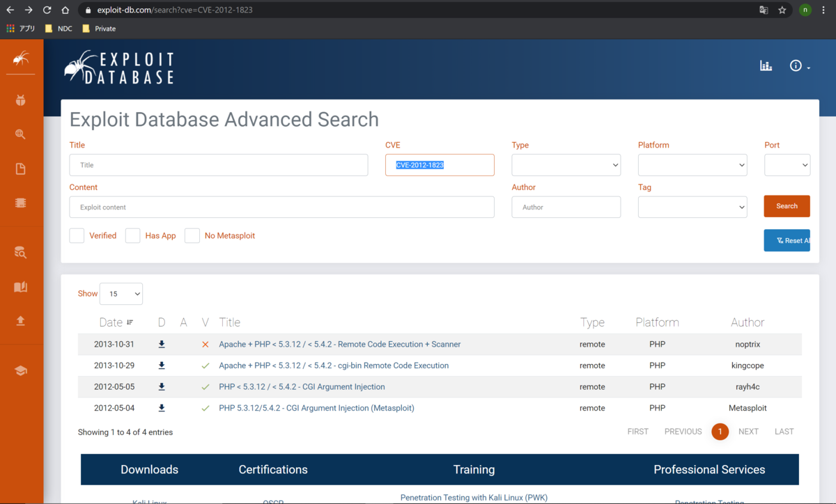Open Google Hacking Database magnifier icon
This screenshot has height=504, width=836.
pyautogui.click(x=21, y=134)
